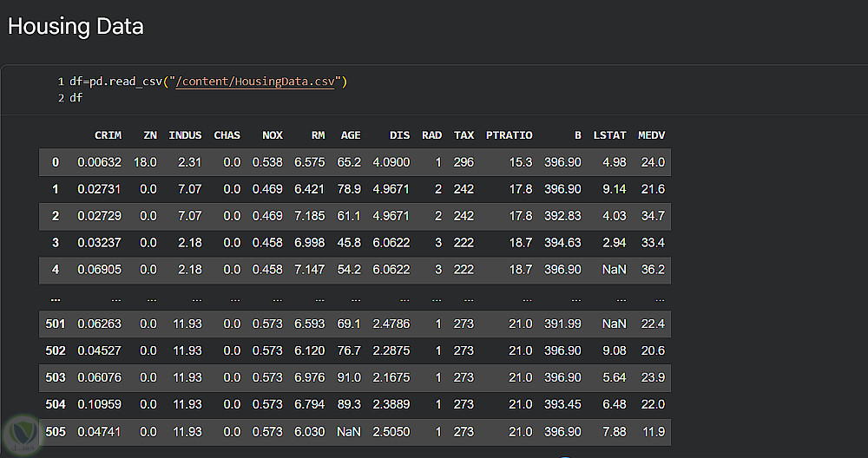Click the PTRATIO column header

point(510,135)
